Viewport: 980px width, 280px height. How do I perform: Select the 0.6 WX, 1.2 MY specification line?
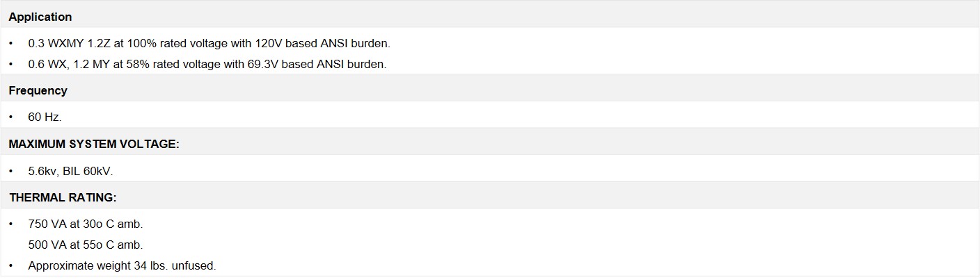pyautogui.click(x=207, y=64)
